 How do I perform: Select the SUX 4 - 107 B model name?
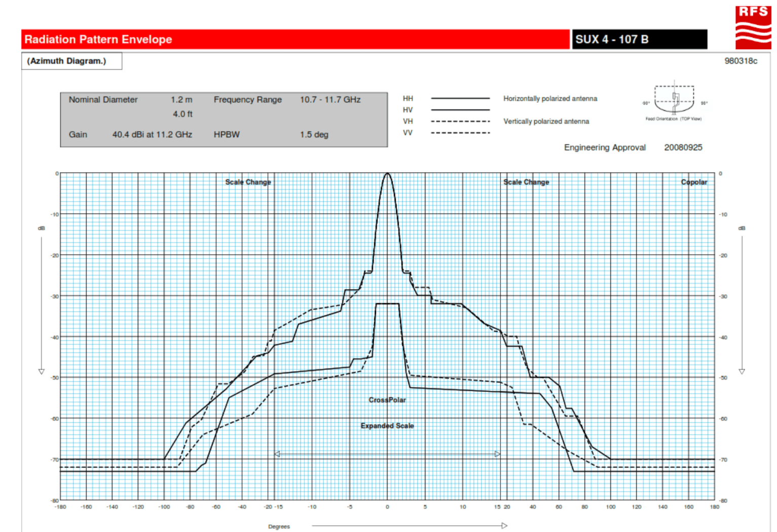(x=612, y=39)
